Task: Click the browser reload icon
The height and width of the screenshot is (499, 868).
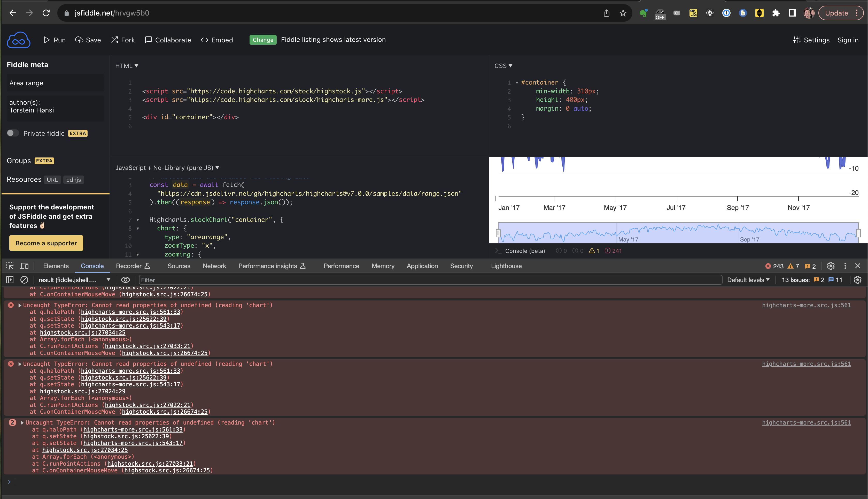Action: 46,13
